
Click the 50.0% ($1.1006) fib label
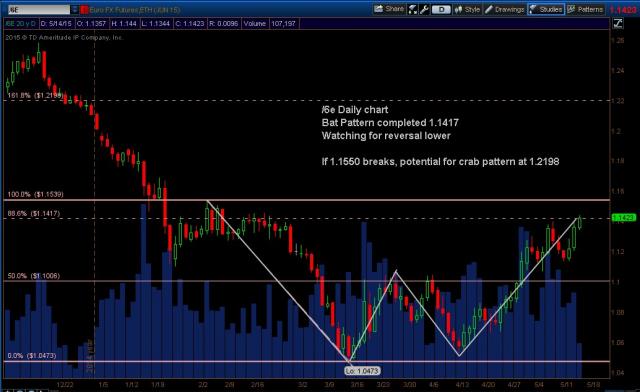click(34, 276)
